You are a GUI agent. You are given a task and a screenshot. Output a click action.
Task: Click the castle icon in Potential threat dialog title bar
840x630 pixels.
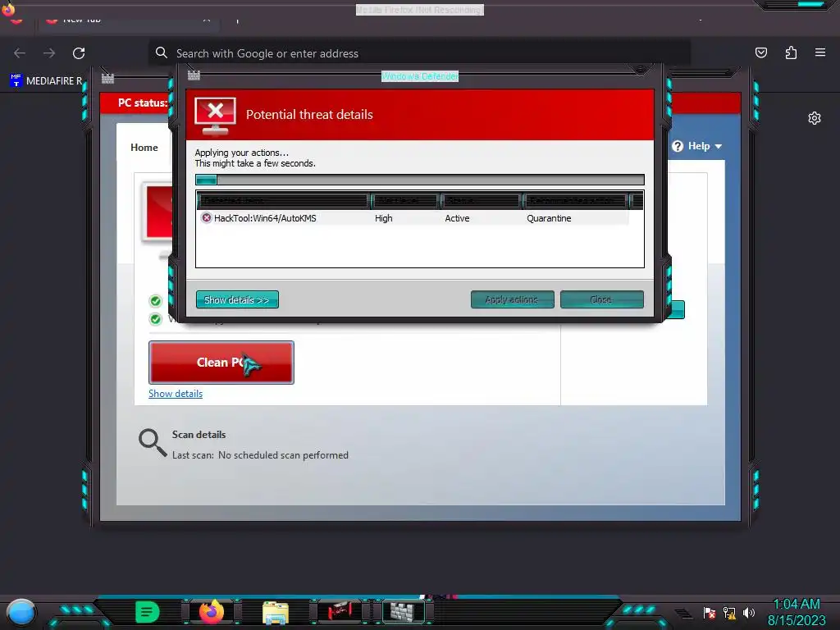[194, 75]
